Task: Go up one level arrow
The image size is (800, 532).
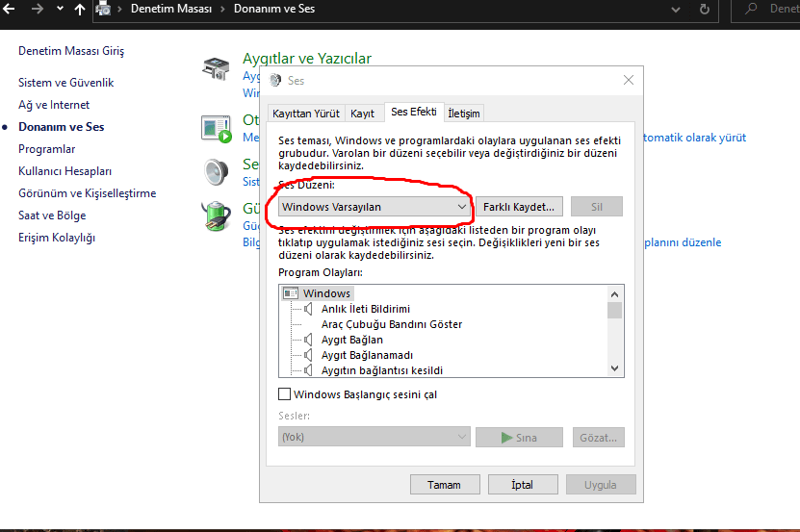Action: (80, 9)
